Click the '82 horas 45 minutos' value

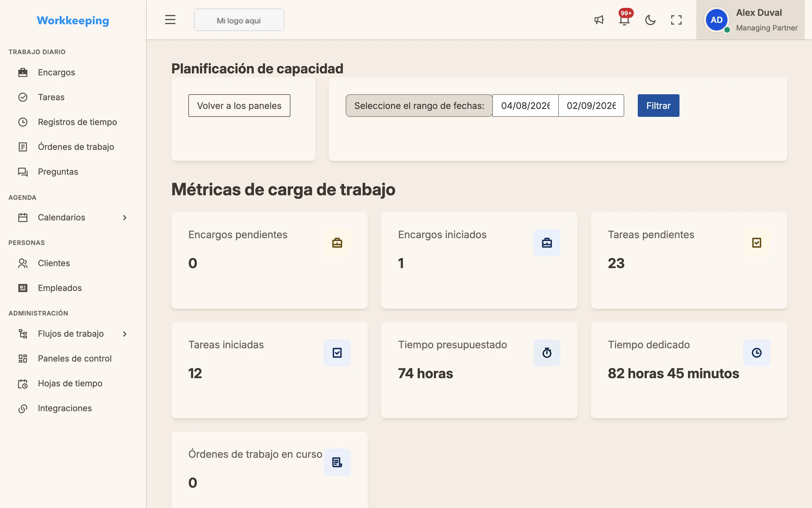[x=673, y=374]
